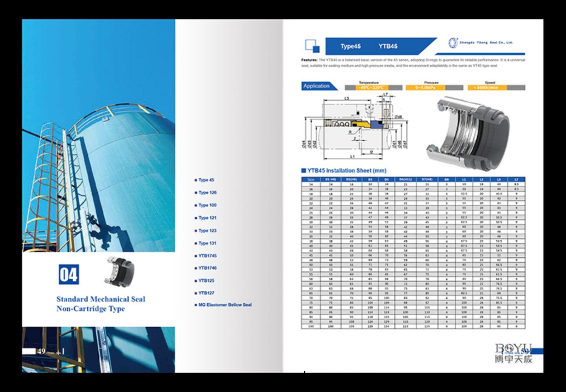This screenshot has width=566, height=392.
Task: Click the Pressure 0-5.0MPa bar
Action: pos(426,88)
